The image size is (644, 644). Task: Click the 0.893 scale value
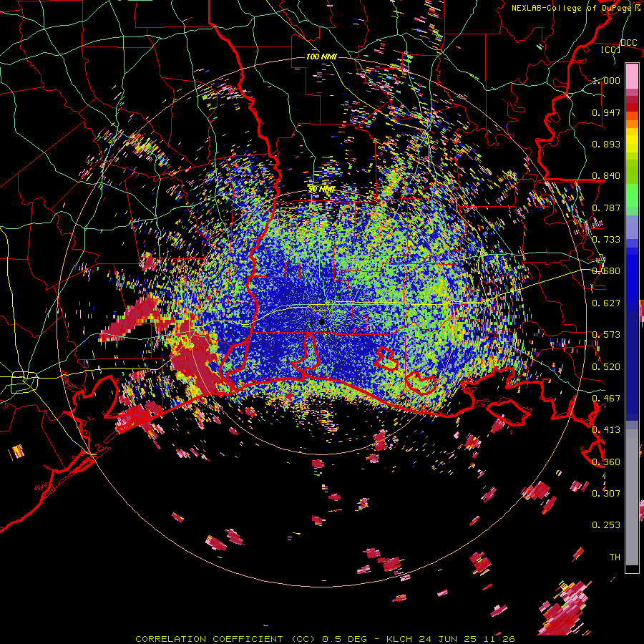(x=606, y=144)
